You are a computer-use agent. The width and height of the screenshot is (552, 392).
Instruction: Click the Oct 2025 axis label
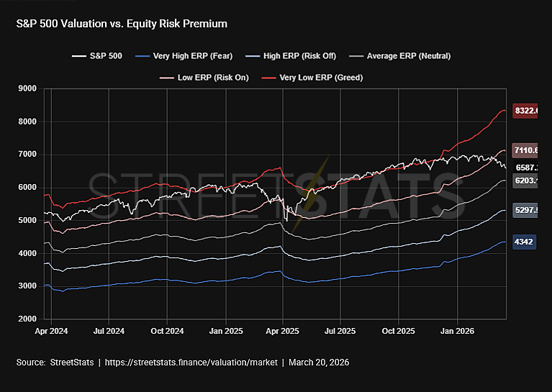pos(399,331)
